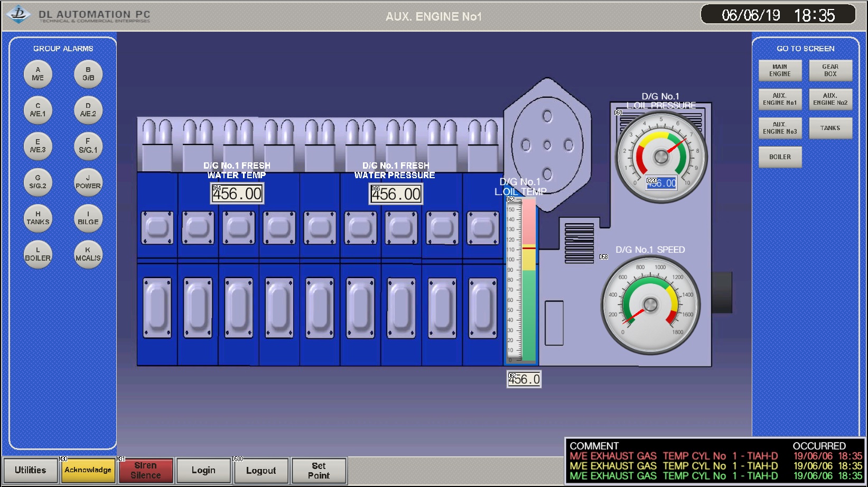The width and height of the screenshot is (868, 487).
Task: Open the C A/E.1 group alarm
Action: [38, 110]
